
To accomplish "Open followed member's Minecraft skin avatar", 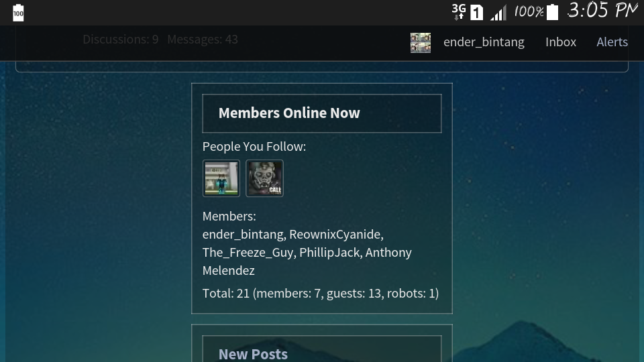I will tap(221, 178).
